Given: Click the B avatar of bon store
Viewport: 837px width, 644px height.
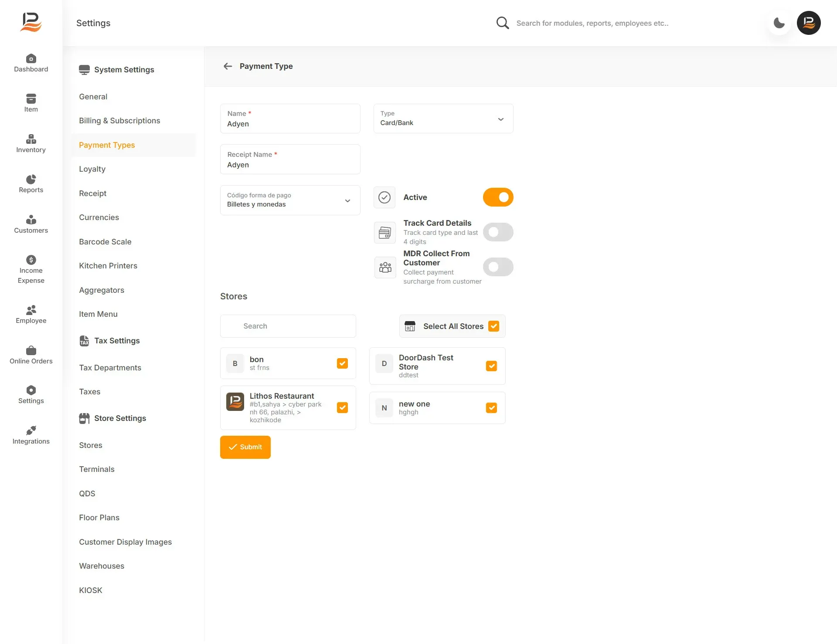Looking at the screenshot, I should pyautogui.click(x=235, y=363).
